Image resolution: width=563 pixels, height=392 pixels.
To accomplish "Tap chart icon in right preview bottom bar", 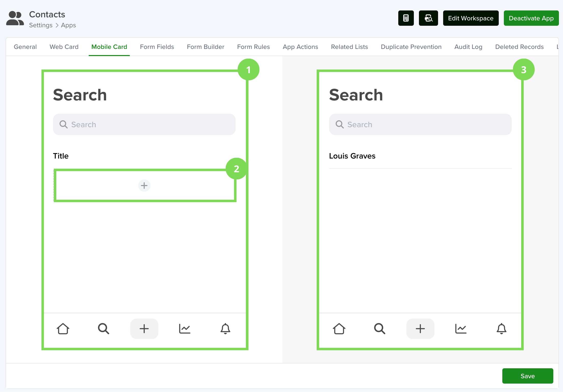I will click(x=461, y=329).
